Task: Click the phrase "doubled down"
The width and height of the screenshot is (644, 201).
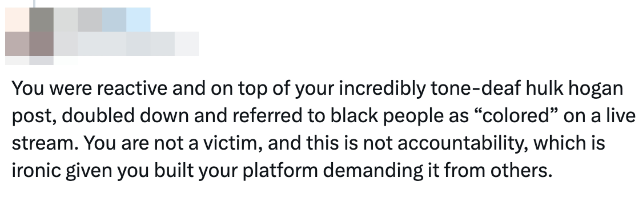Action: [x=125, y=116]
